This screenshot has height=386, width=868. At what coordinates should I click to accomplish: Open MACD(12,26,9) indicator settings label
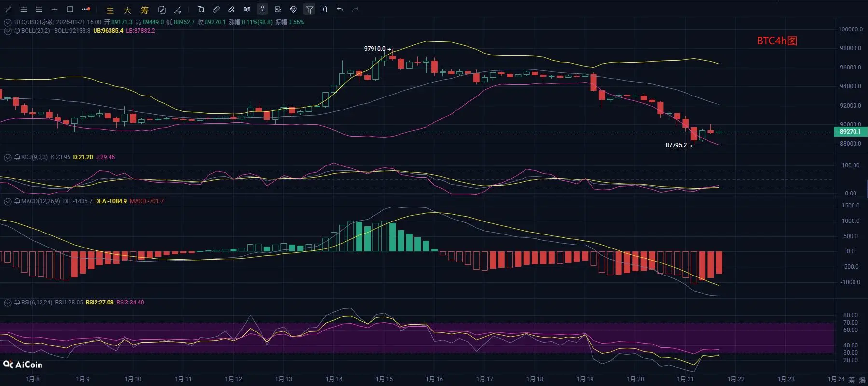[41, 201]
